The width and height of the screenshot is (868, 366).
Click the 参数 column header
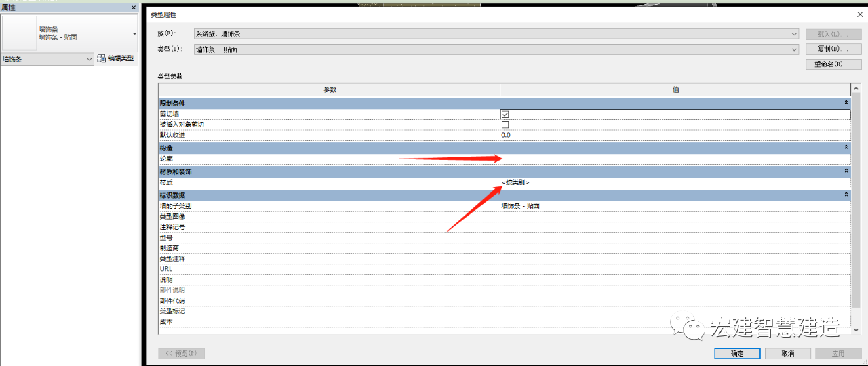330,89
